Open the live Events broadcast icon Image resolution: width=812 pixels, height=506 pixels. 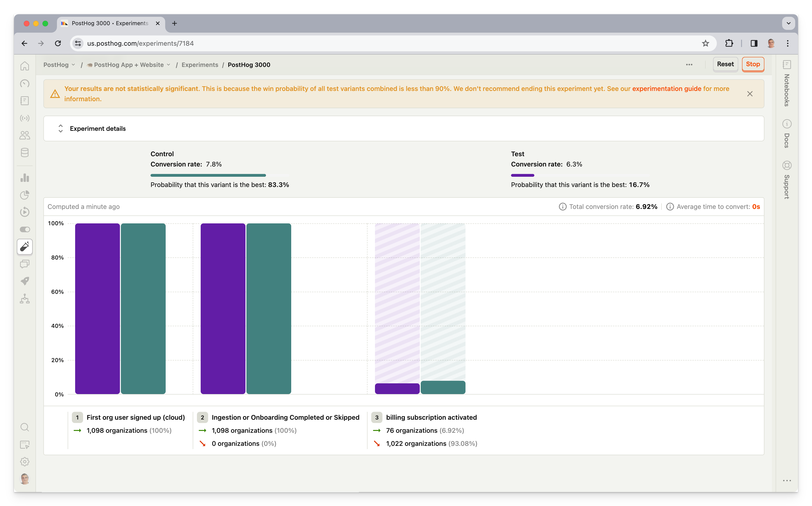coord(24,118)
